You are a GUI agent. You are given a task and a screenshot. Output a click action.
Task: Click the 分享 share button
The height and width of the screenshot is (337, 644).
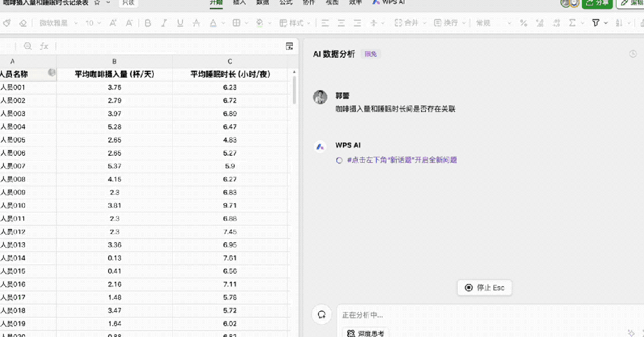tap(597, 4)
